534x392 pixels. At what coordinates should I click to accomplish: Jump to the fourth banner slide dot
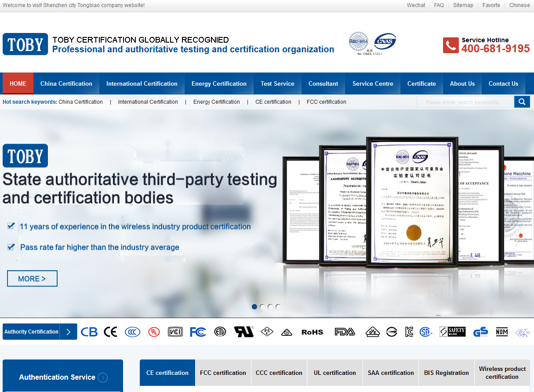pyautogui.click(x=278, y=307)
